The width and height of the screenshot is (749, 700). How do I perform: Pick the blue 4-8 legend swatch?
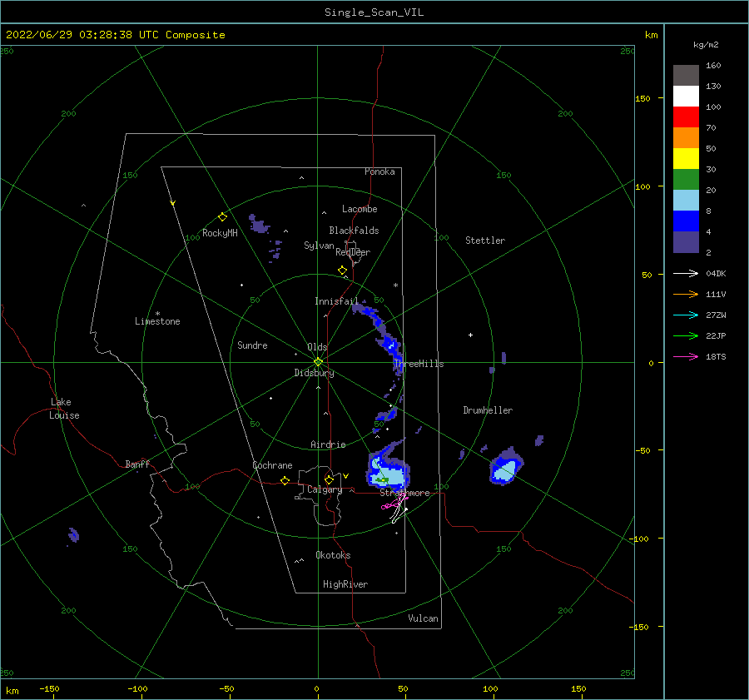tap(686, 221)
